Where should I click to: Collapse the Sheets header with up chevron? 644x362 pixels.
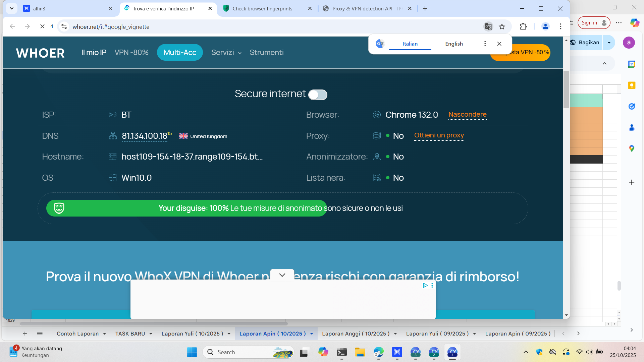point(604,64)
